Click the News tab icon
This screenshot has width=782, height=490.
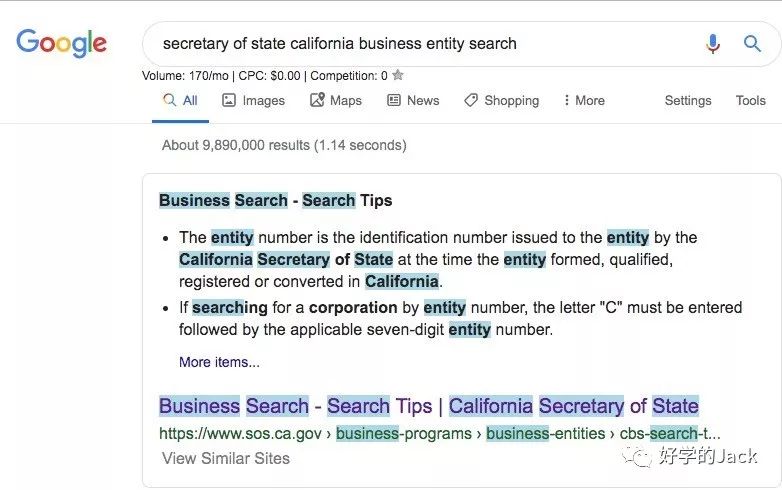[x=394, y=100]
